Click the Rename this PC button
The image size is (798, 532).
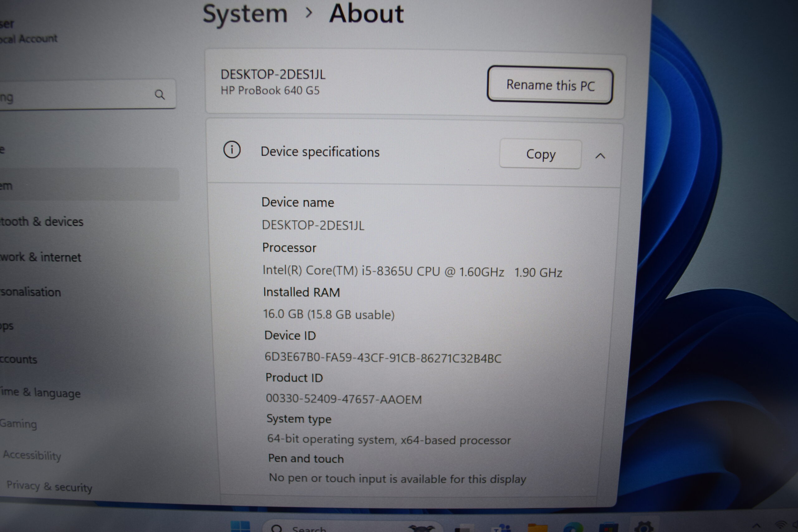[x=550, y=85]
